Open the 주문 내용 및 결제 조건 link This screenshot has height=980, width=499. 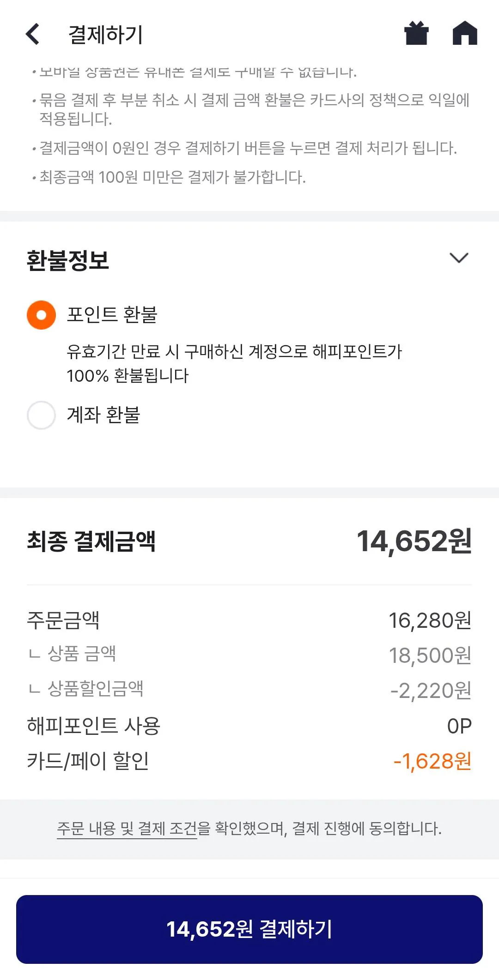tap(127, 829)
